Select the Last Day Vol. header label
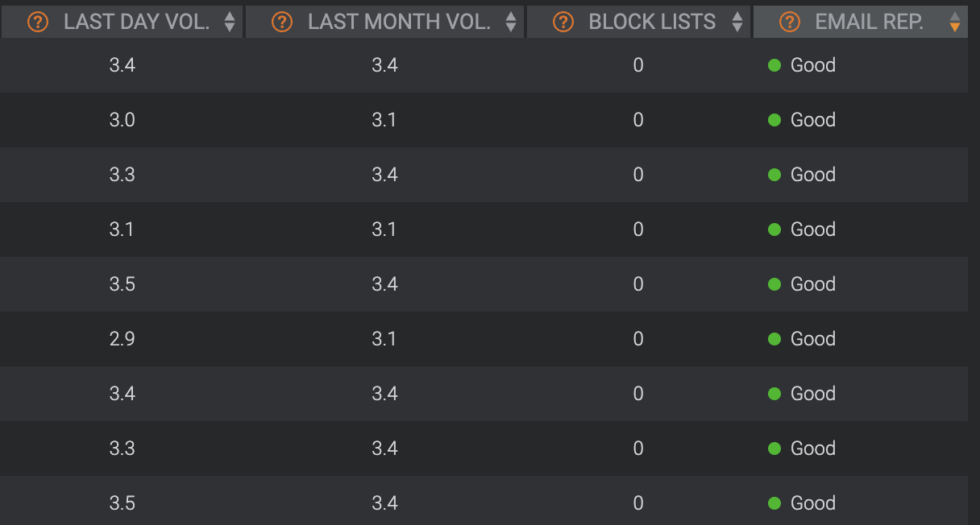Screen dimensions: 980x525 click(137, 22)
